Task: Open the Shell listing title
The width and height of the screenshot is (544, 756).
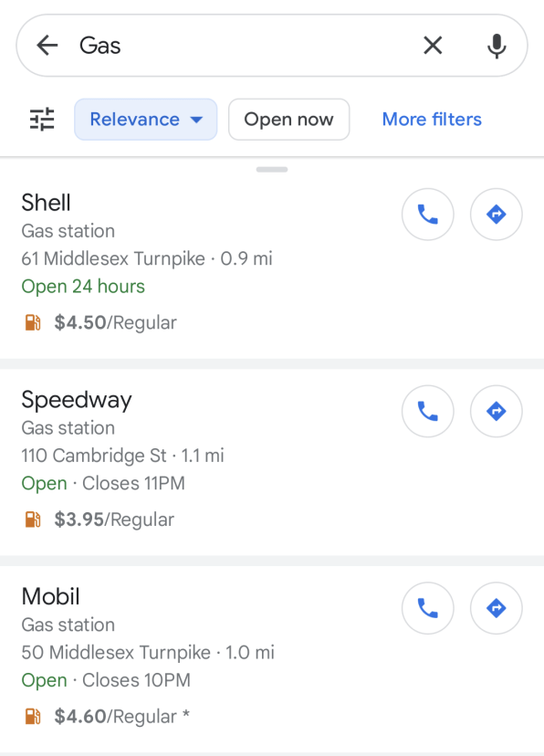Action: click(x=46, y=203)
